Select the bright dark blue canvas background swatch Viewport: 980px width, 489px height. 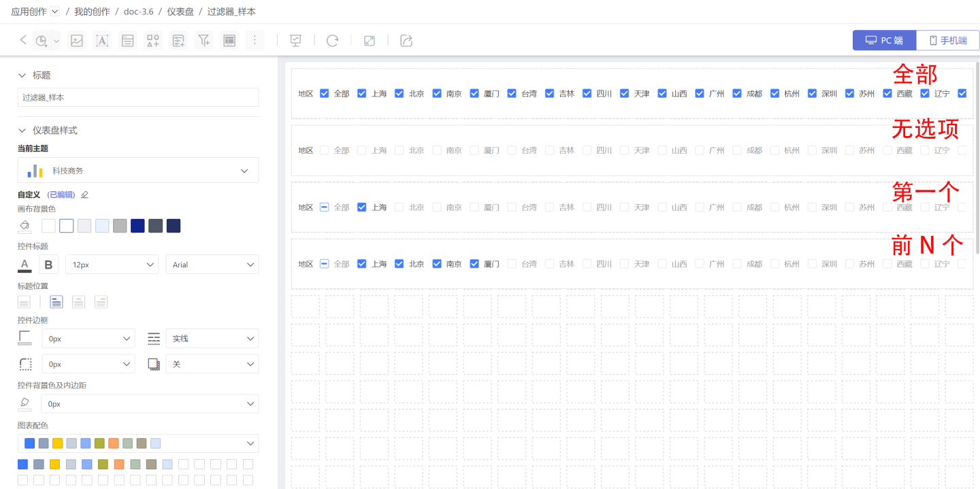[137, 226]
